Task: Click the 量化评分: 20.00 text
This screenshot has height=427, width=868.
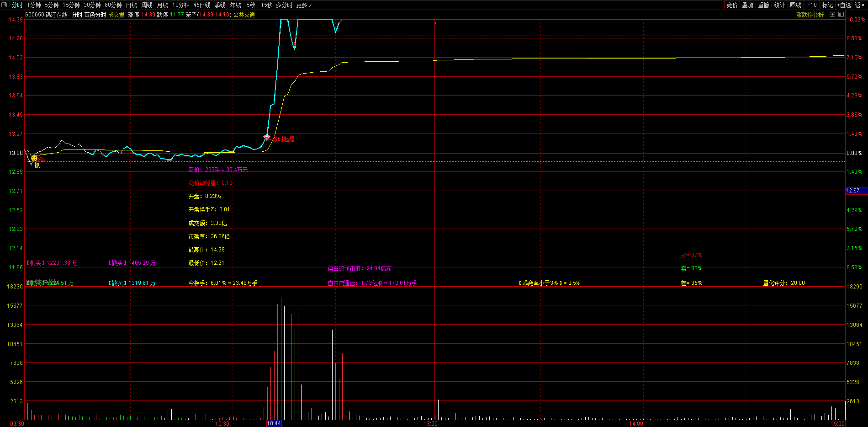Action: (784, 283)
